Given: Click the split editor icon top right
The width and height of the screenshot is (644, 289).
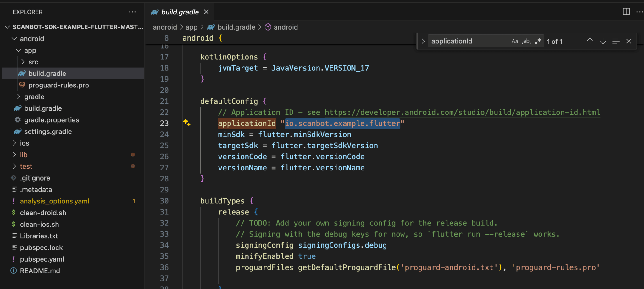Looking at the screenshot, I should point(626,12).
